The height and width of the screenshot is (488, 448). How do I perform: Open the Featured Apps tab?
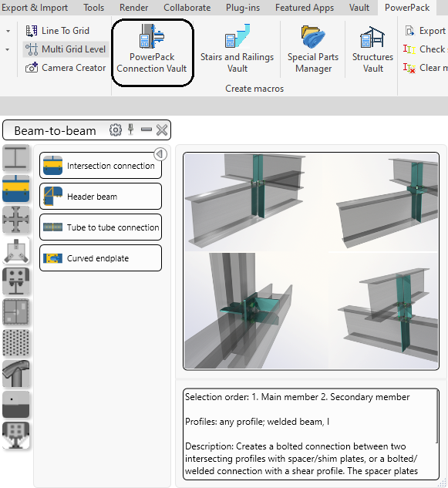305,8
